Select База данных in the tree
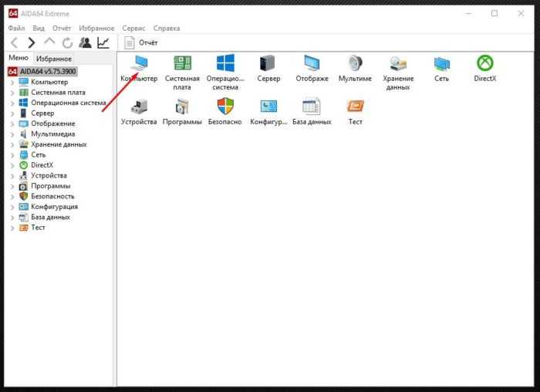The width and height of the screenshot is (540, 392). pos(50,217)
